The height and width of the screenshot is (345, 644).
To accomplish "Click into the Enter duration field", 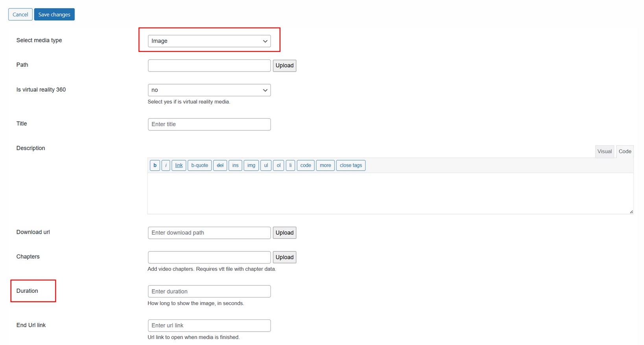I will click(x=209, y=292).
